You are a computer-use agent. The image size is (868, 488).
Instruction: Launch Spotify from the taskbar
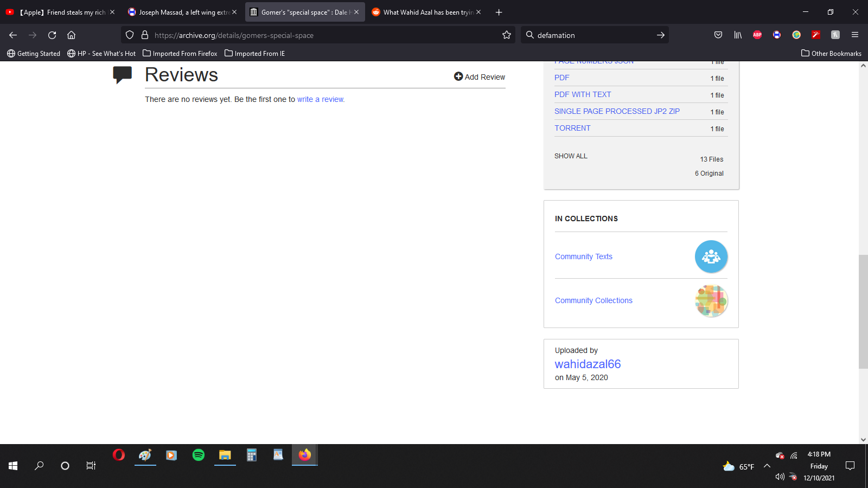pyautogui.click(x=199, y=455)
